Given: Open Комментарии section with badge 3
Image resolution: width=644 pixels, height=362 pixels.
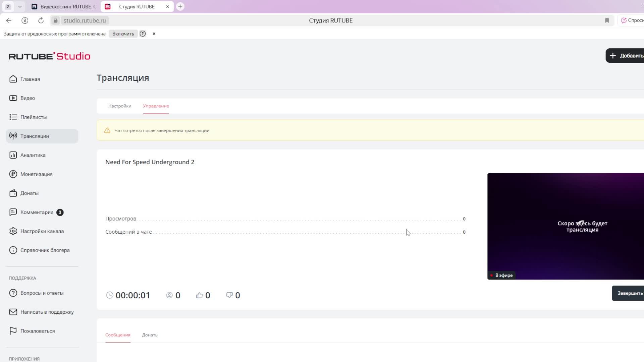Looking at the screenshot, I should click(37, 212).
